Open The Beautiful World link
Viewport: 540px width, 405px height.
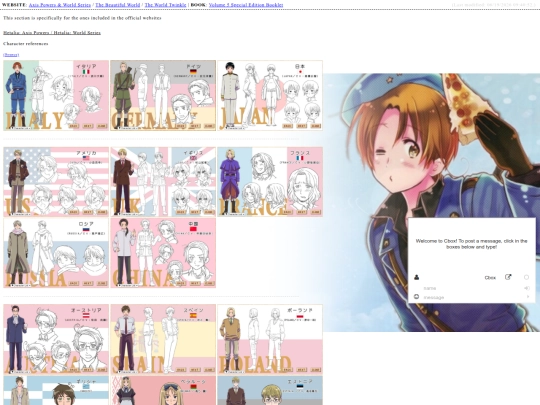118,5
